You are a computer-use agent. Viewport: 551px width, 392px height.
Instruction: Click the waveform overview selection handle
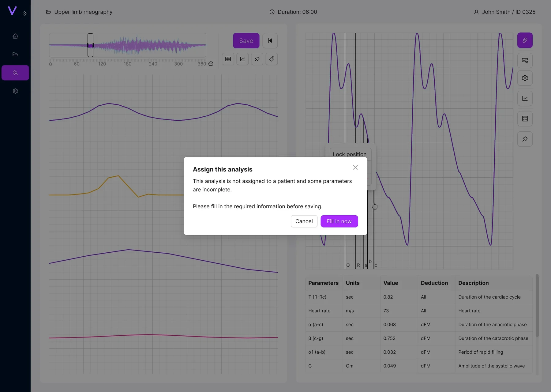click(x=90, y=45)
